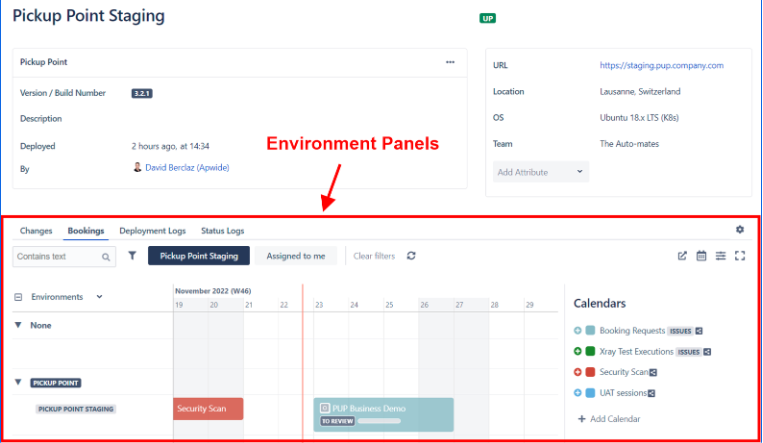Image resolution: width=763 pixels, height=443 pixels.
Task: Expand the Add Attribute dropdown
Action: coord(540,172)
